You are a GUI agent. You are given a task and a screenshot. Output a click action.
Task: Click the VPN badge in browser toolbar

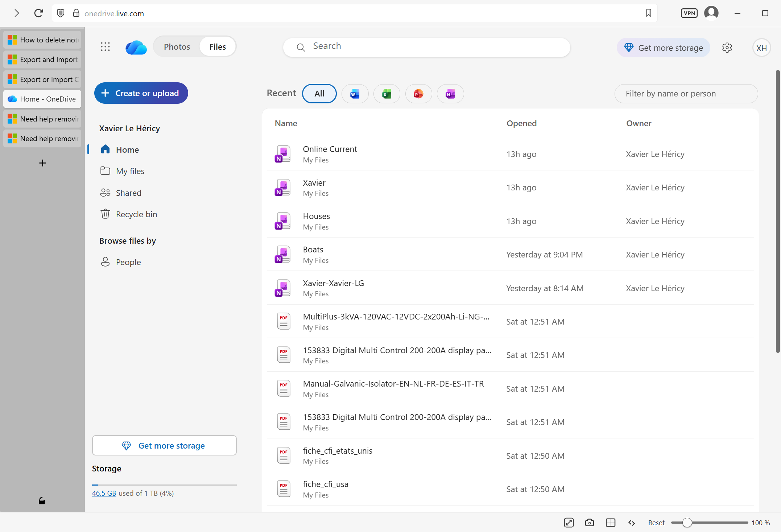click(689, 13)
